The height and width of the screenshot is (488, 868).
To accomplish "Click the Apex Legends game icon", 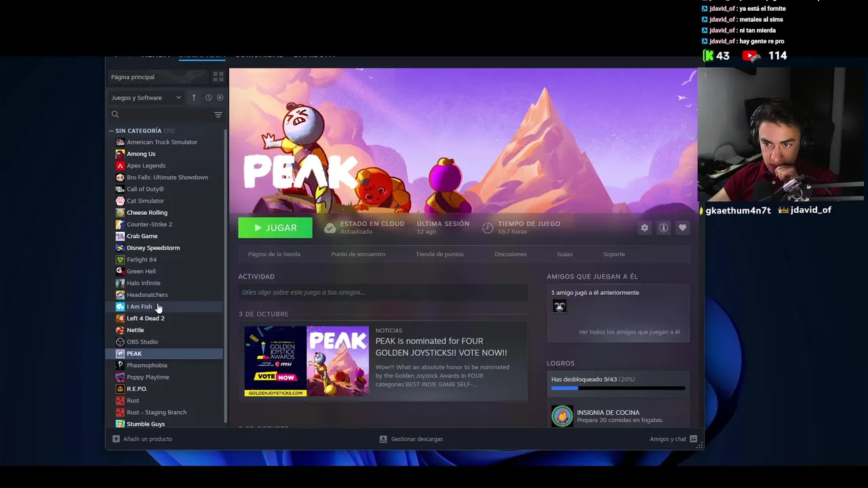I will tap(120, 165).
